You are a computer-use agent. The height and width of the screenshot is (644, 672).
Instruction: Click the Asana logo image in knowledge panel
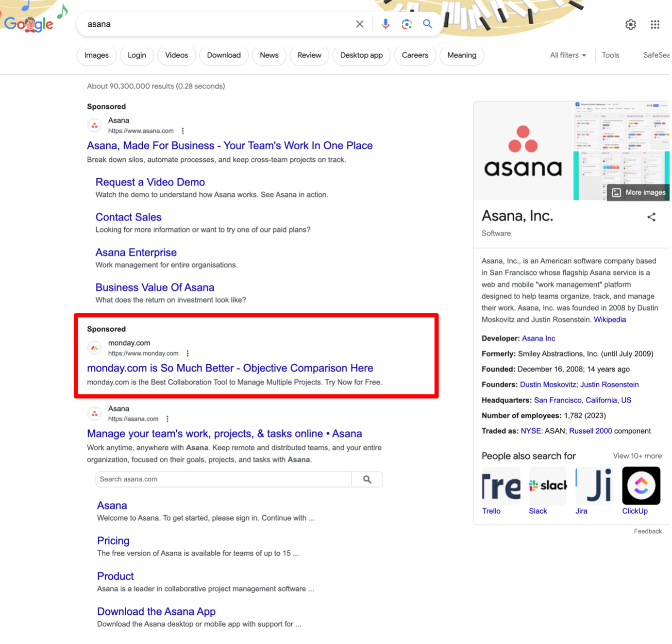[523, 151]
